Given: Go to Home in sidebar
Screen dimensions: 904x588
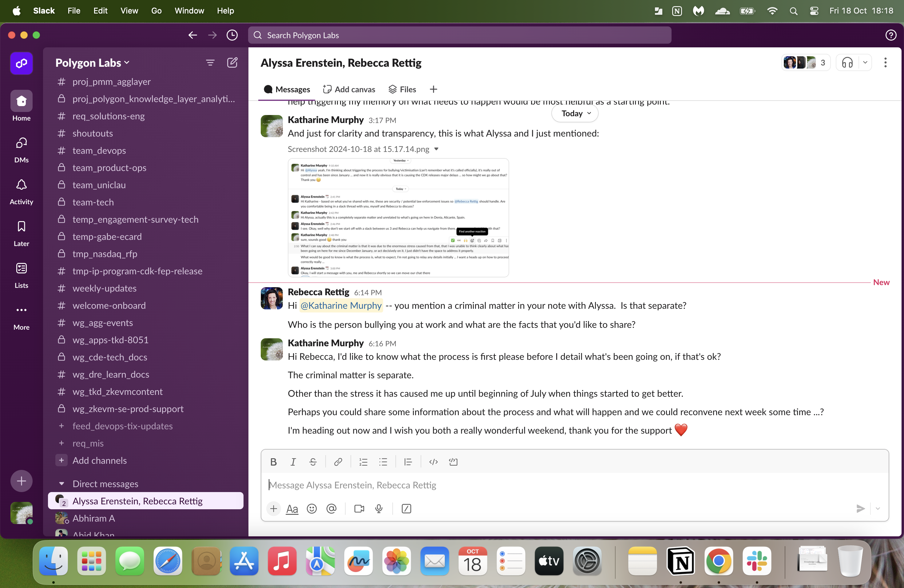Looking at the screenshot, I should tap(21, 106).
